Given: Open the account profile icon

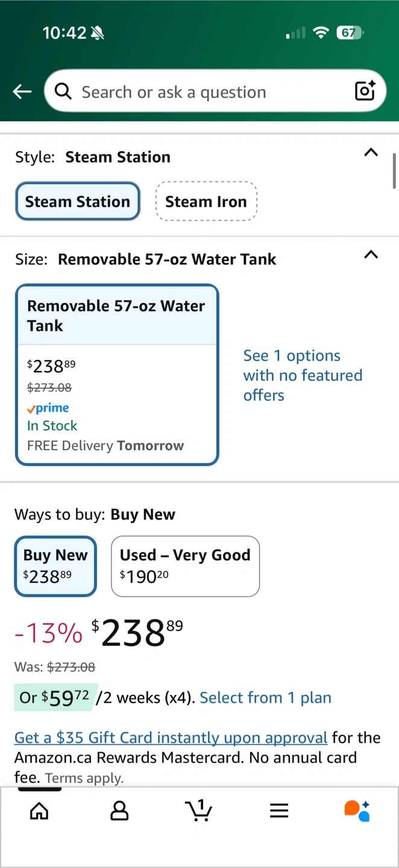Looking at the screenshot, I should [x=119, y=811].
